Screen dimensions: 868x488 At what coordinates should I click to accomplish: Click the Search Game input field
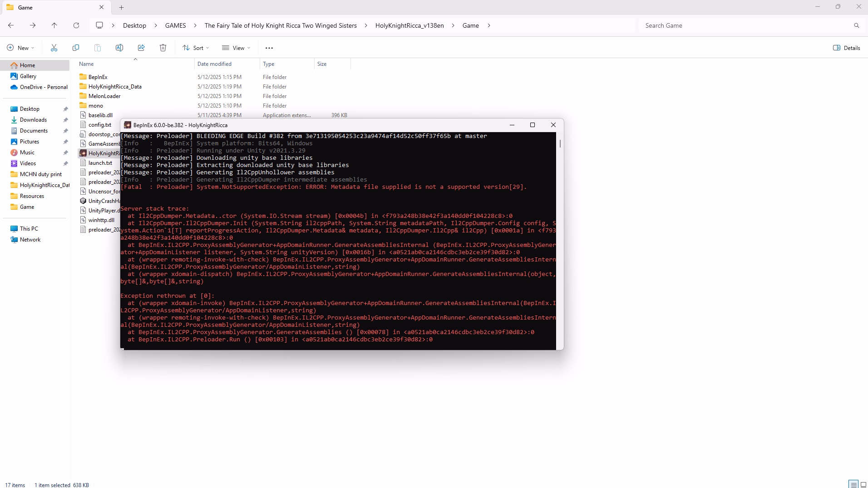pos(745,25)
